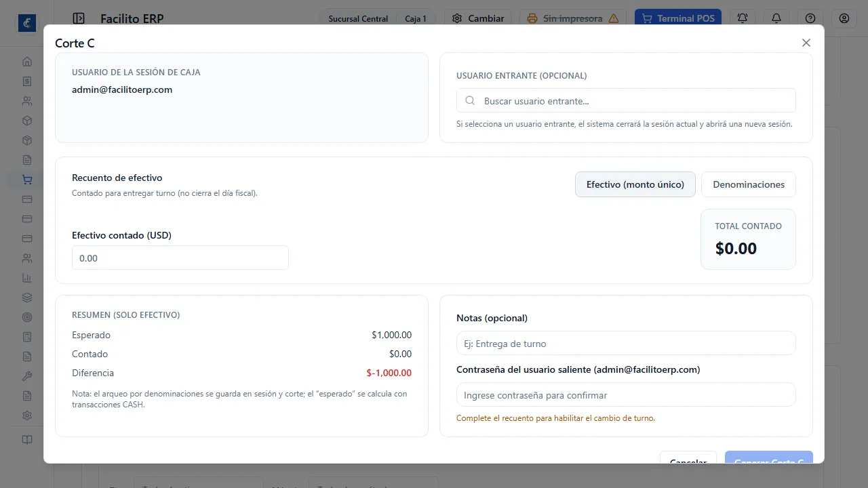Open the dollar-sign section in the sidebar
The width and height of the screenshot is (868, 488).
[27, 81]
